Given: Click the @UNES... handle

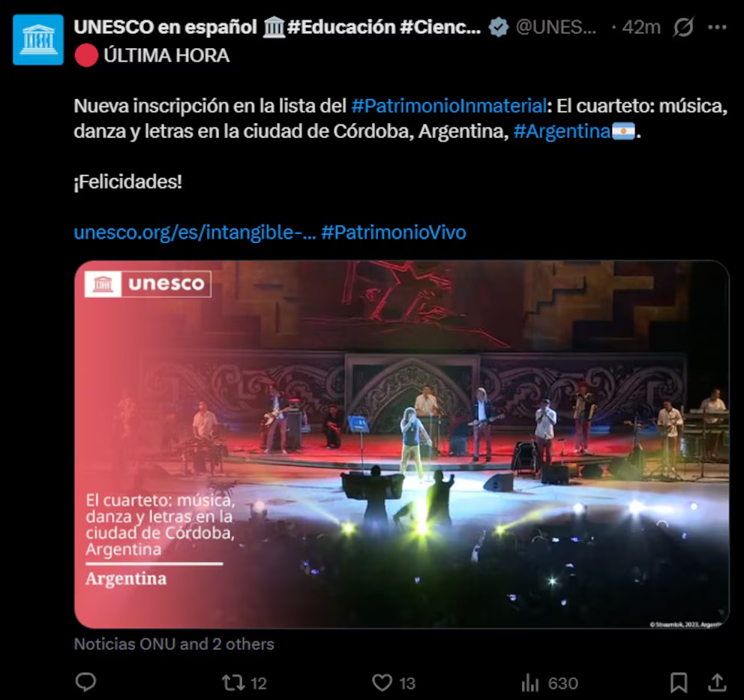Looking at the screenshot, I should pos(556,27).
